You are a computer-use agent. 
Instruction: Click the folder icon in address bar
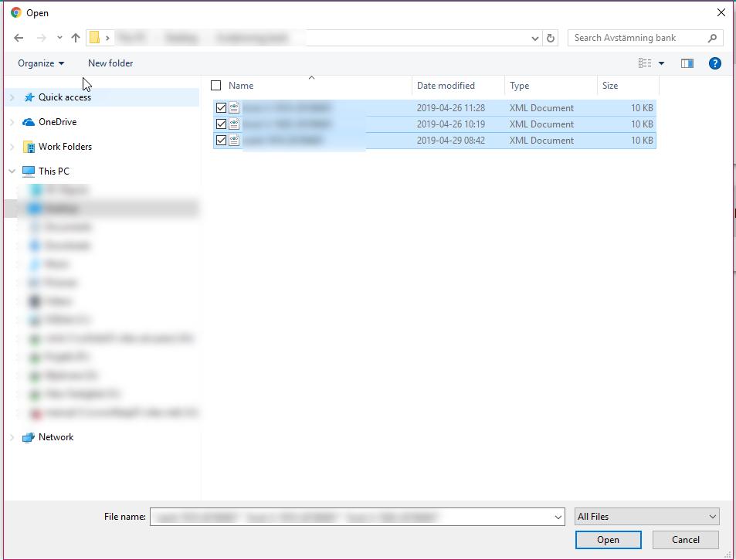click(x=95, y=38)
